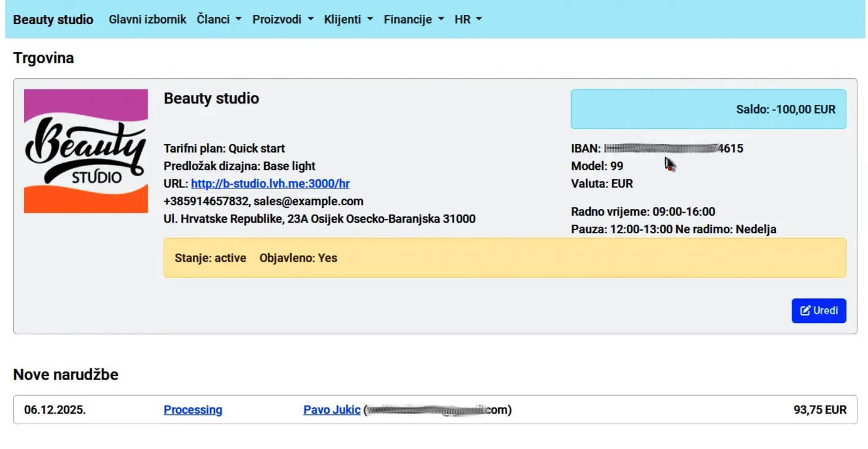Click the Trgovina page heading
The image size is (868, 449).
click(43, 58)
